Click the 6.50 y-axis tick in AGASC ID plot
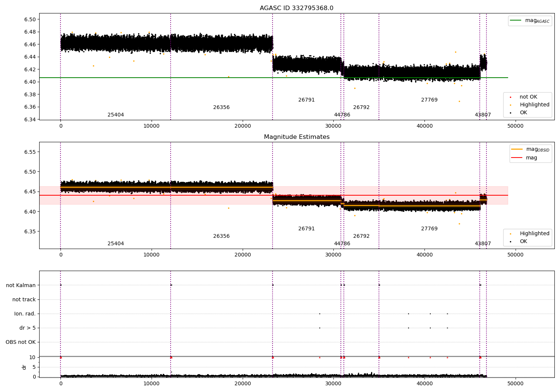This screenshot has height=392, width=560. (30, 19)
